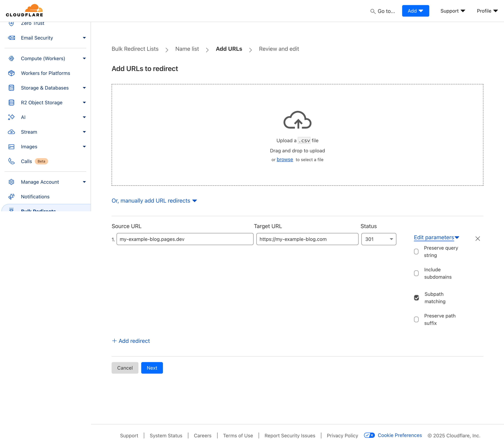Image resolution: width=504 pixels, height=445 pixels.
Task: Collapse the Edit parameters section
Action: pos(436,238)
